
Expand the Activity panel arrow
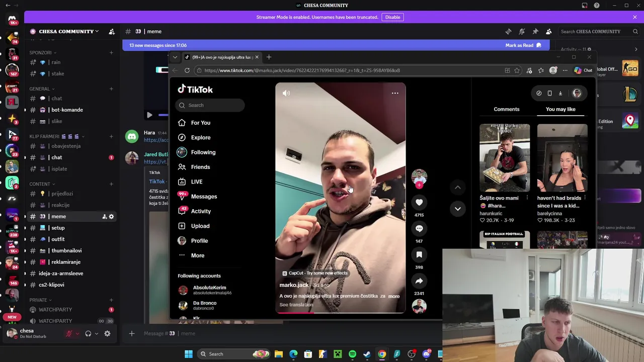point(636,49)
